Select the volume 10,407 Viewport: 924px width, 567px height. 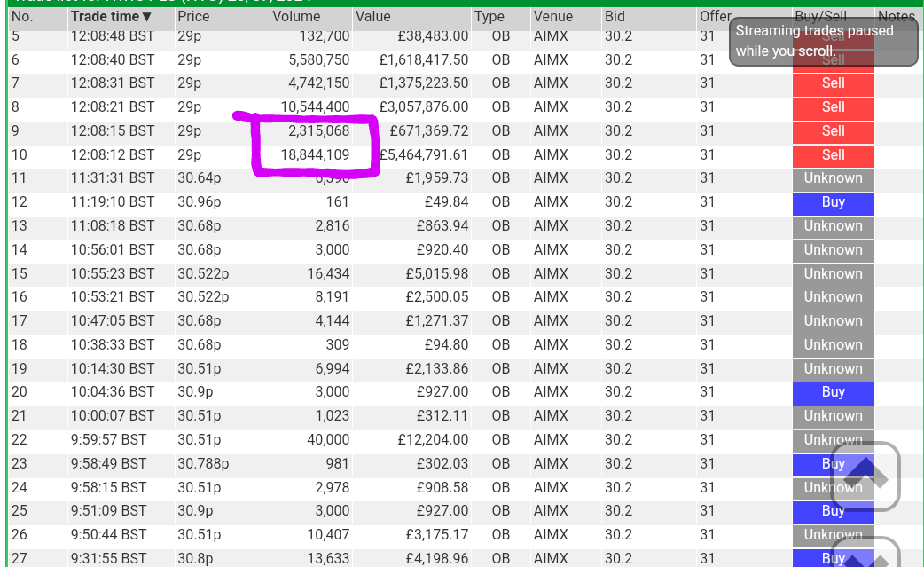[328, 534]
